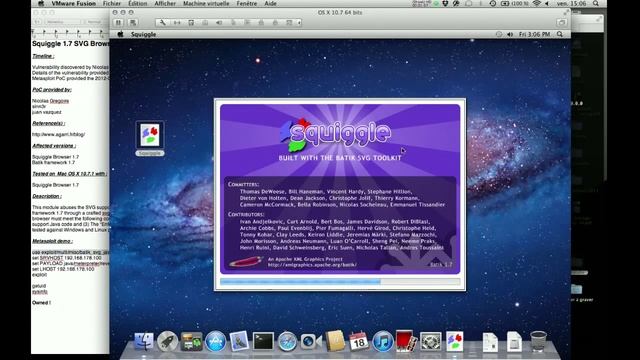Click guest clock Fri 3:06 PM
The height and width of the screenshot is (360, 640).
coord(534,34)
